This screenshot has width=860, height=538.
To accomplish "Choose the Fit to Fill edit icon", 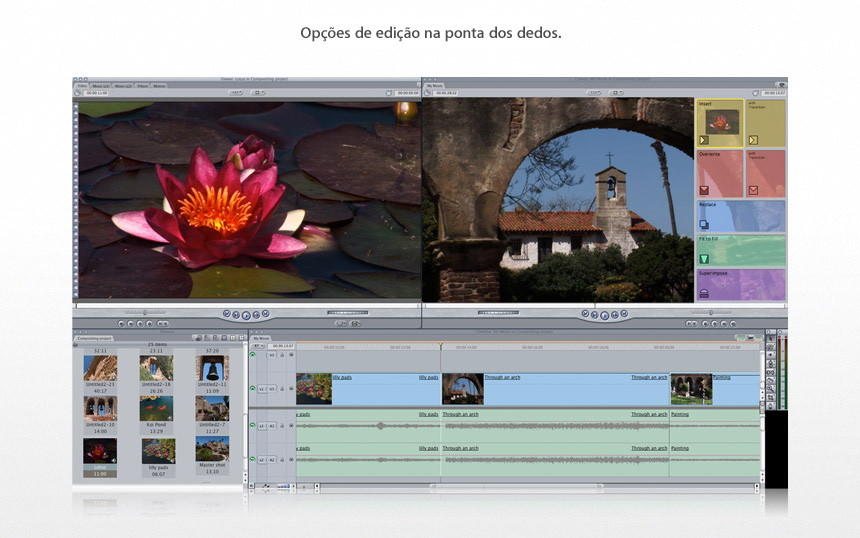I will pyautogui.click(x=704, y=259).
